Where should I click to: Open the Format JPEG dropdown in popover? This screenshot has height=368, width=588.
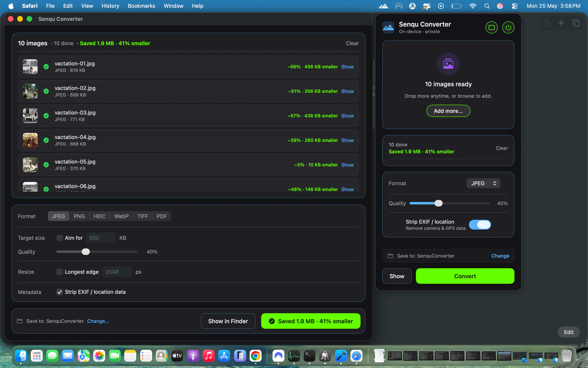coord(483,183)
